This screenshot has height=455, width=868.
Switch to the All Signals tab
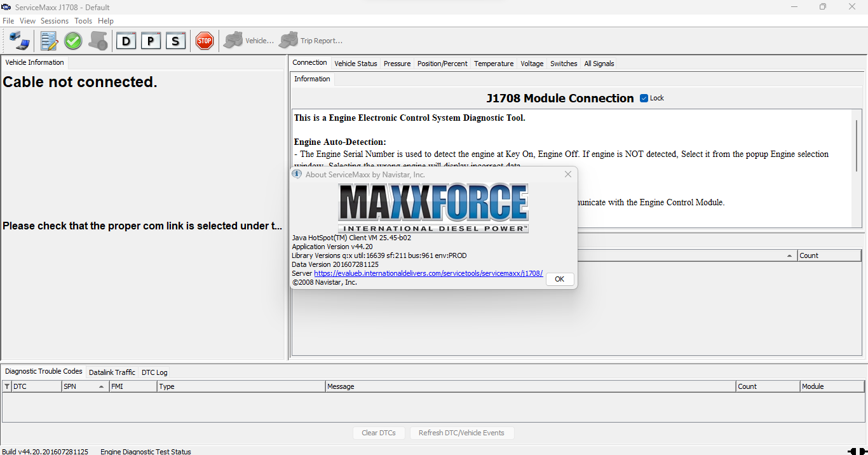click(599, 64)
